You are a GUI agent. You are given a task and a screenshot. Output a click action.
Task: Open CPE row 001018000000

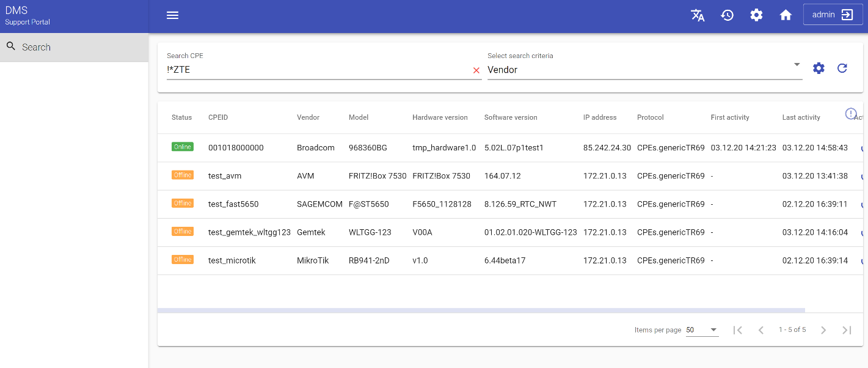click(236, 148)
